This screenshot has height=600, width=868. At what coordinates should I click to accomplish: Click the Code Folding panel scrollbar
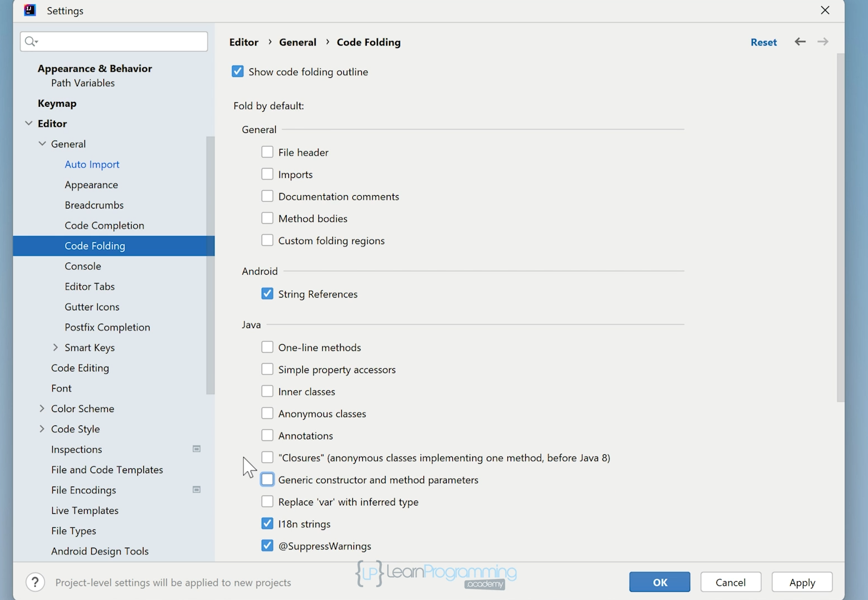pyautogui.click(x=840, y=228)
